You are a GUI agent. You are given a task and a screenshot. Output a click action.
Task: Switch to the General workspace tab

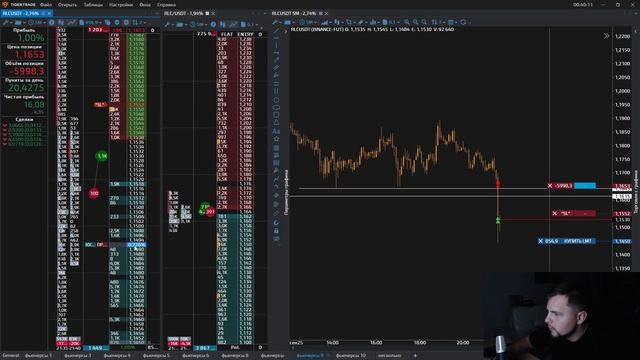coord(11,356)
